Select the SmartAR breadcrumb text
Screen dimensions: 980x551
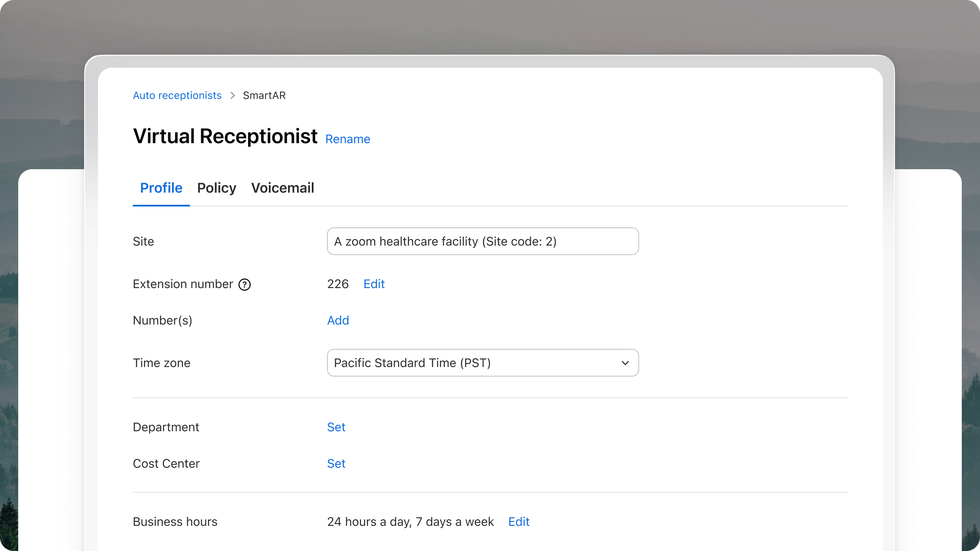264,95
